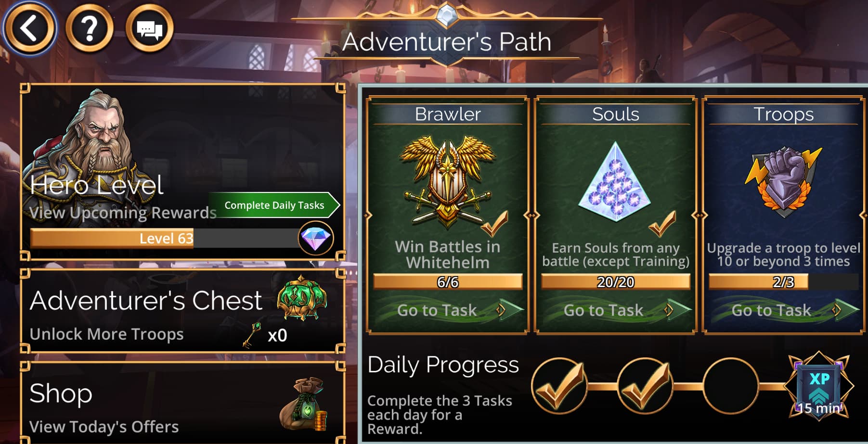Open the question mark help icon
Screen dimensions: 868x444
pos(90,28)
